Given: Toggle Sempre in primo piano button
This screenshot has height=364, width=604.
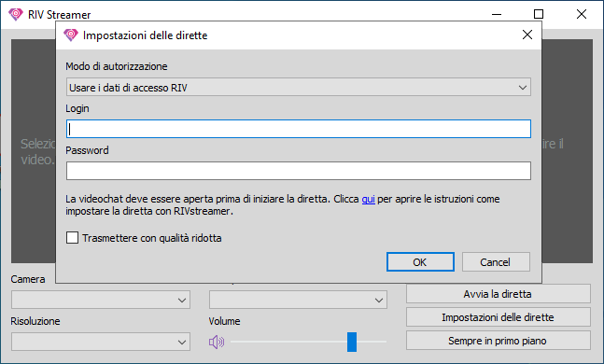Looking at the screenshot, I should pos(499,341).
